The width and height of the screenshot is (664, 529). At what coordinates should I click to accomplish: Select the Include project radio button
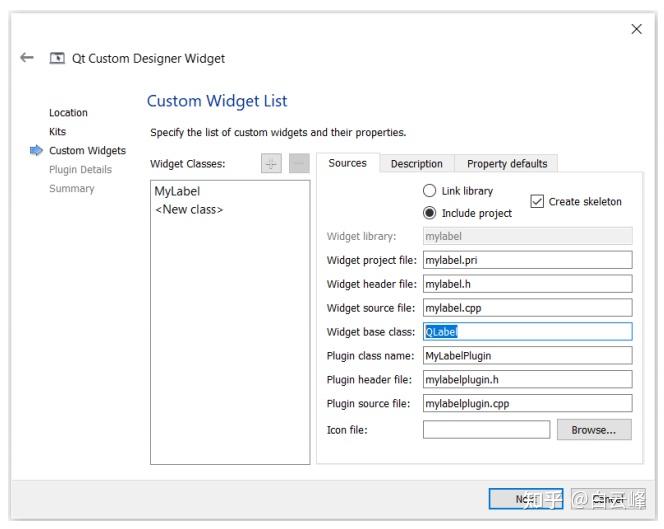[430, 213]
